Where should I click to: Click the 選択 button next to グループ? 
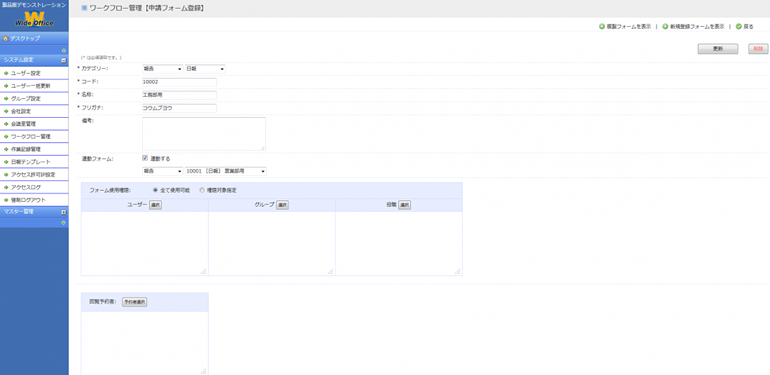click(282, 205)
